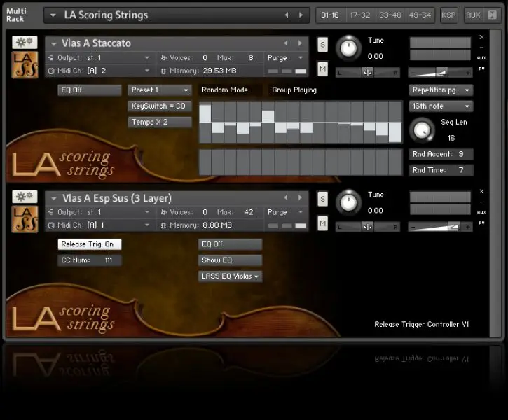This screenshot has width=508, height=420.
Task: Show AUX sends for Vlas A Staccato
Action: (x=482, y=58)
